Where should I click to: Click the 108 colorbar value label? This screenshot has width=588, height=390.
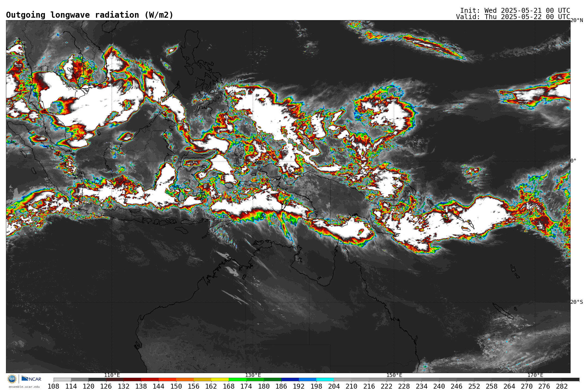tap(54, 386)
